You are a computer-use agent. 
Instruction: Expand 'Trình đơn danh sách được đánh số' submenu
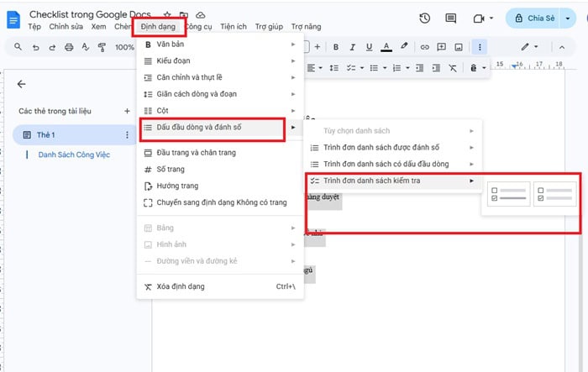coord(392,147)
